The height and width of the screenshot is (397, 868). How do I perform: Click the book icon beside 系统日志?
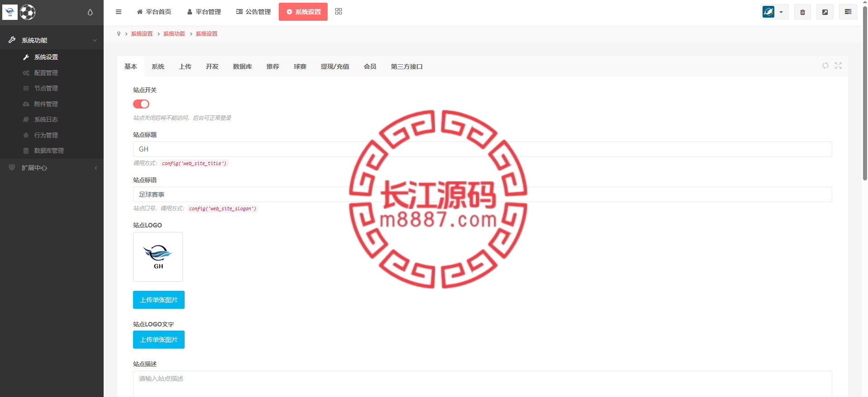pos(26,119)
